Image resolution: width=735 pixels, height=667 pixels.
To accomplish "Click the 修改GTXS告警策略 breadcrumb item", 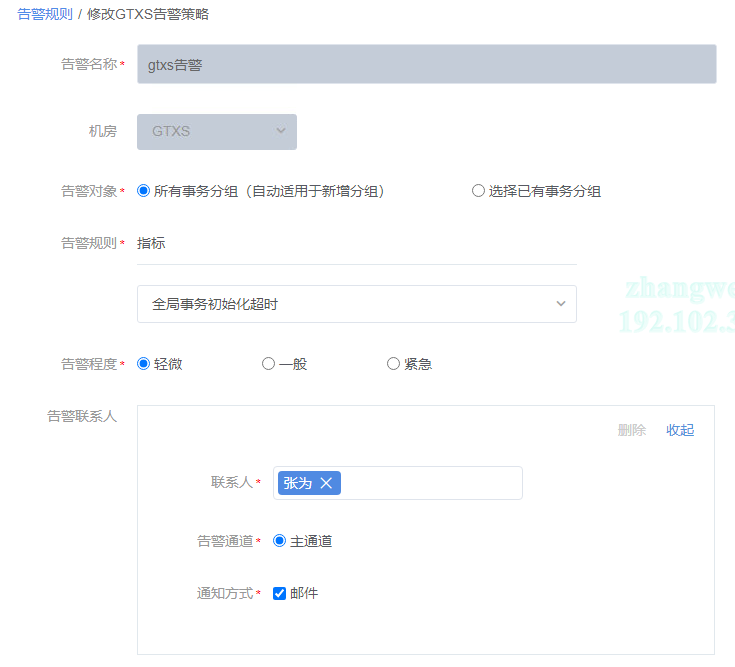I will pyautogui.click(x=148, y=14).
